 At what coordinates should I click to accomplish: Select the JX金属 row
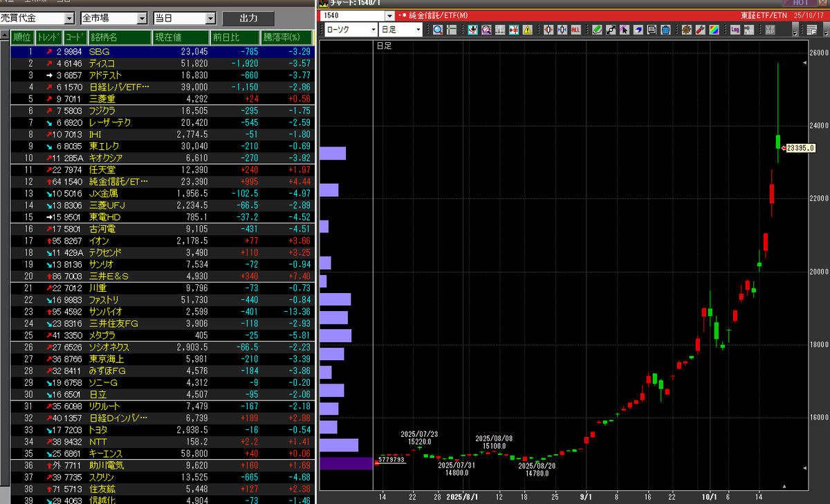pos(162,193)
